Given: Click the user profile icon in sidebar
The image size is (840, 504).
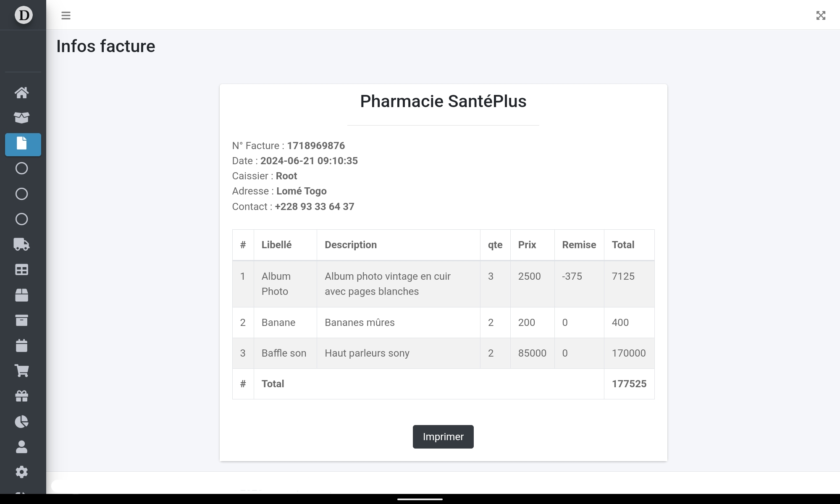Looking at the screenshot, I should click(x=22, y=447).
